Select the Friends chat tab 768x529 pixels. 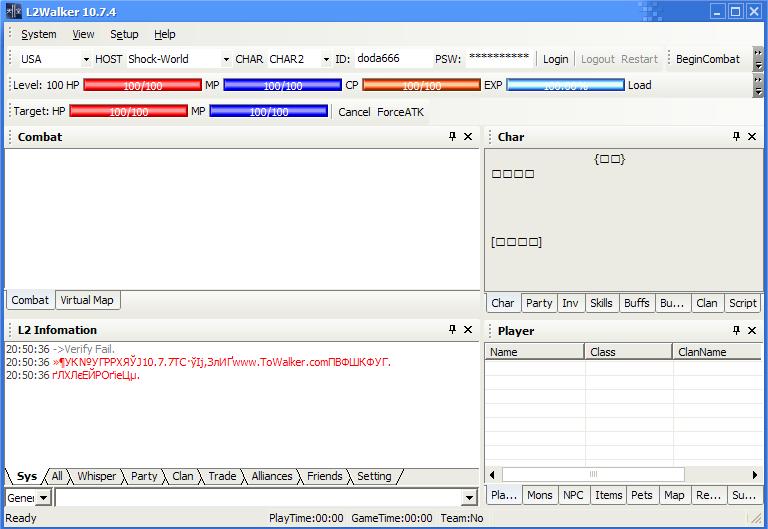pos(324,476)
